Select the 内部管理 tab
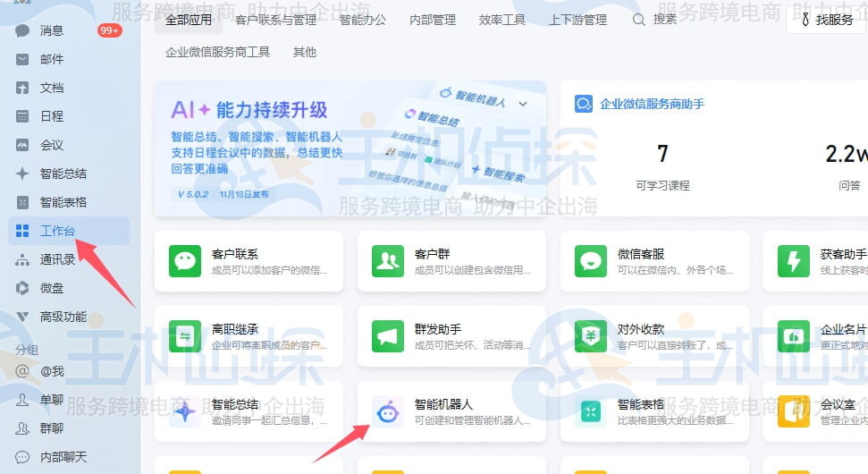Screen dimensions: 868x474 (433, 20)
